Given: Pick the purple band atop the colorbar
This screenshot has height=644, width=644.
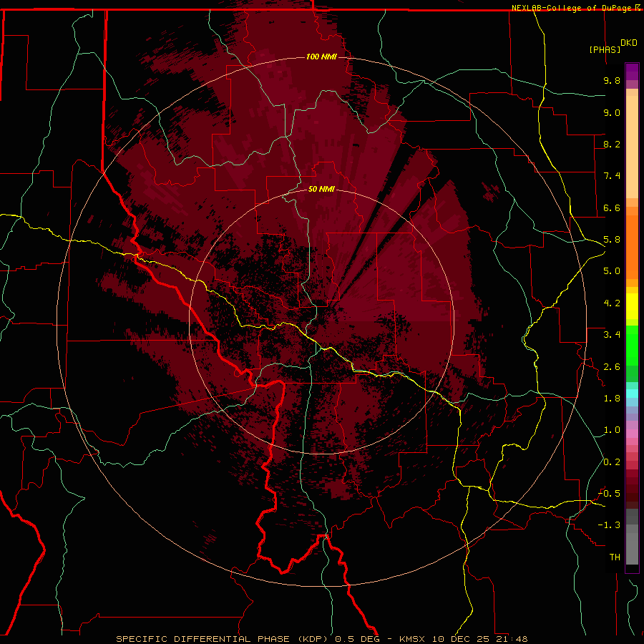Looking at the screenshot, I should pos(632,72).
